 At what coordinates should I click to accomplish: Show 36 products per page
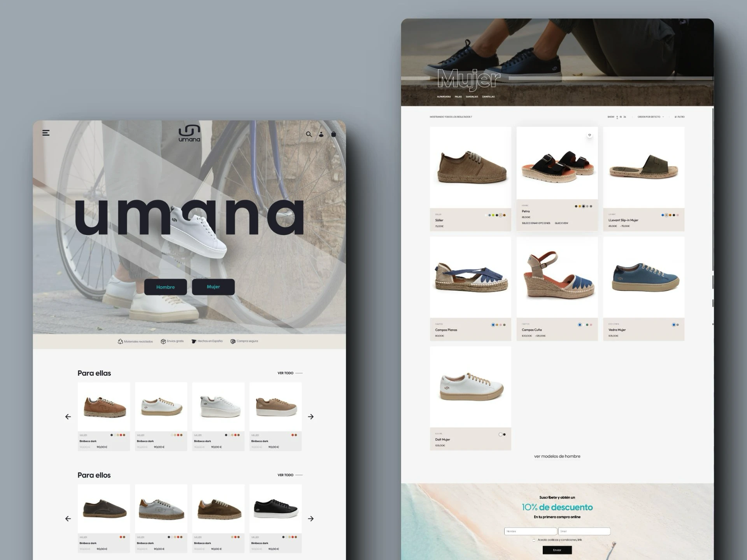(x=624, y=117)
